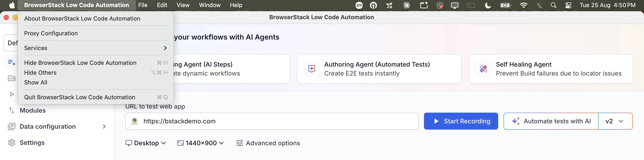
Task: Click the URL to test input field
Action: click(x=272, y=121)
